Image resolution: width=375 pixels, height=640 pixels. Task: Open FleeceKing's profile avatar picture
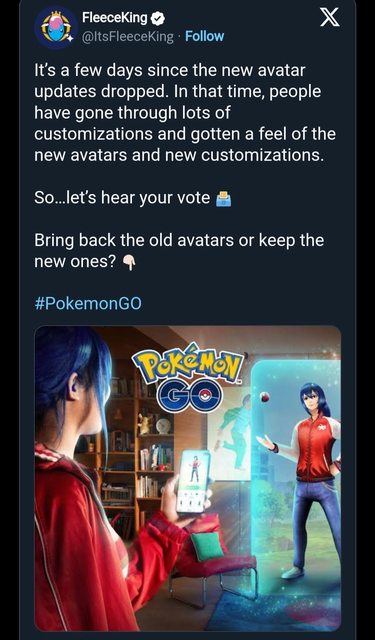click(56, 28)
